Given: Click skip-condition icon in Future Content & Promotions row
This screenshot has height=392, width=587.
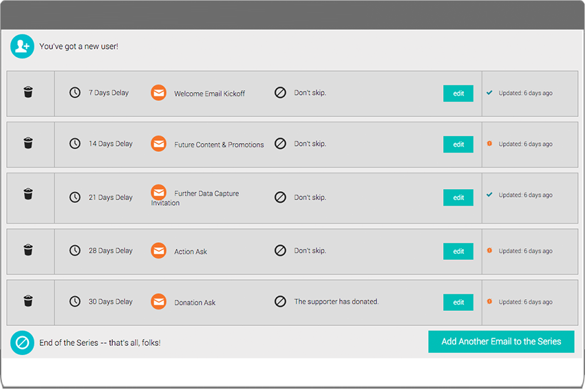Looking at the screenshot, I should pyautogui.click(x=280, y=144).
